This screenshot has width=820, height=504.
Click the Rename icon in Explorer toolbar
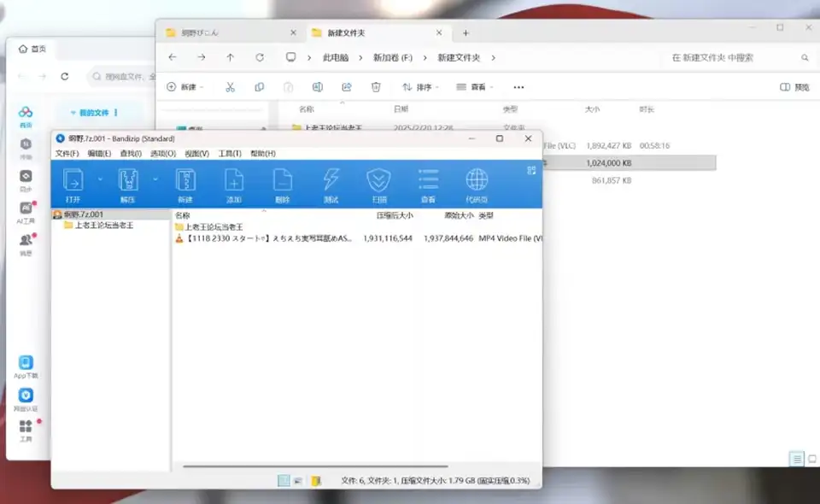pyautogui.click(x=318, y=87)
